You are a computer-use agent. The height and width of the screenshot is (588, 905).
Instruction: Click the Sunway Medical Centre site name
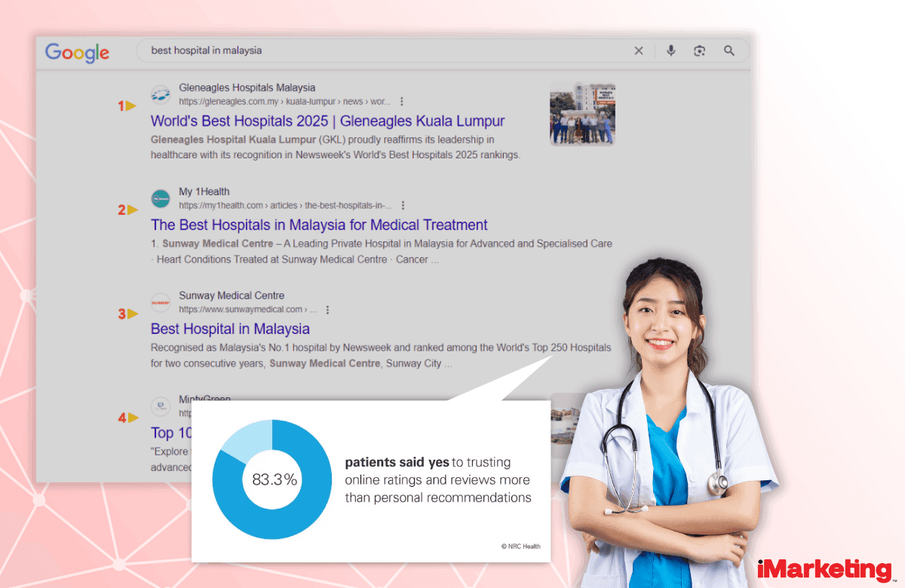point(232,296)
